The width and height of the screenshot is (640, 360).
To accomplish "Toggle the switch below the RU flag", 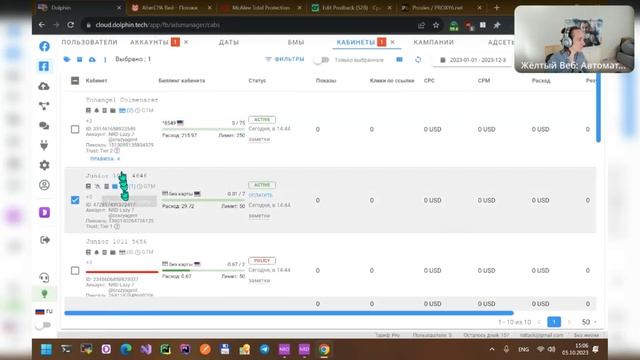I will pos(43,325).
